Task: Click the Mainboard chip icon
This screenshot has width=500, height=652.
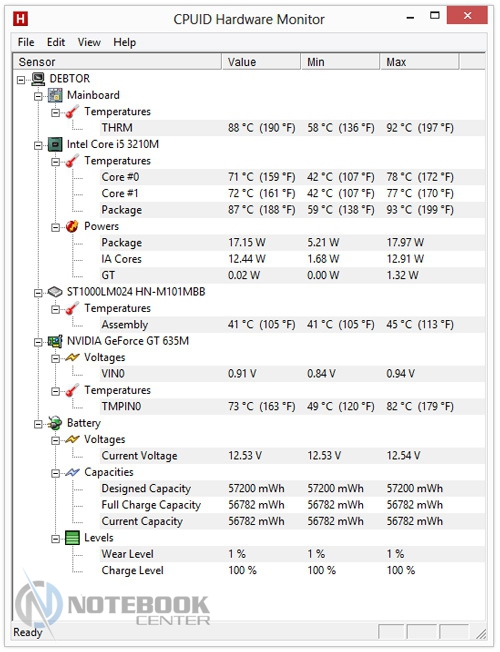Action: tap(55, 95)
